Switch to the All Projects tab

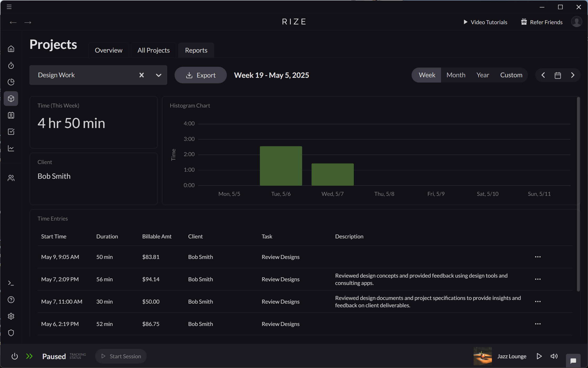coord(153,50)
